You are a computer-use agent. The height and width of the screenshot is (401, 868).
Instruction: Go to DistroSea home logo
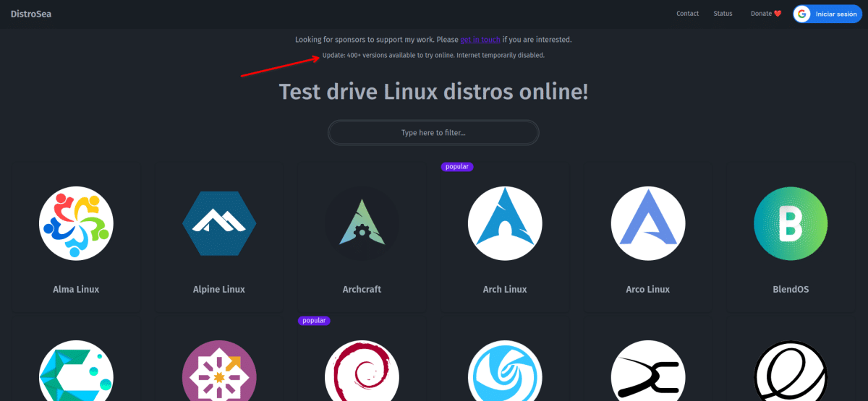(x=31, y=14)
